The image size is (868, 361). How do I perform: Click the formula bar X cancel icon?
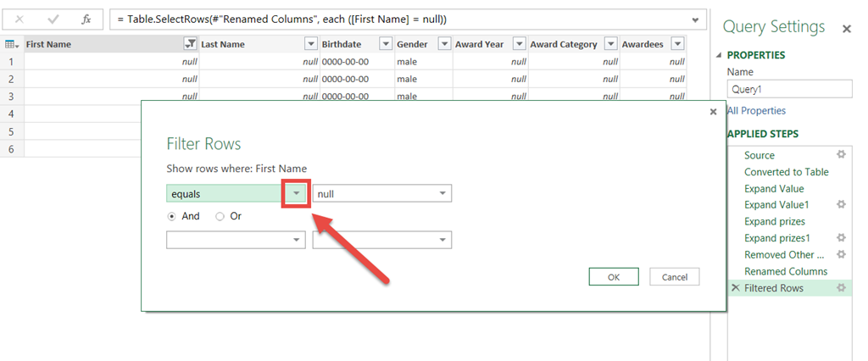[x=19, y=19]
